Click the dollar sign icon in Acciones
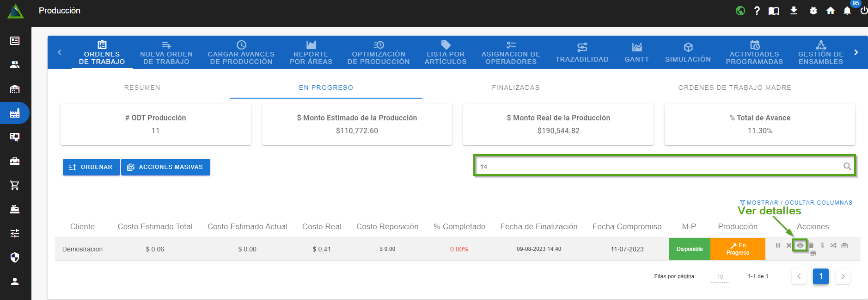Screen dimensions: 868x300 pos(822,245)
